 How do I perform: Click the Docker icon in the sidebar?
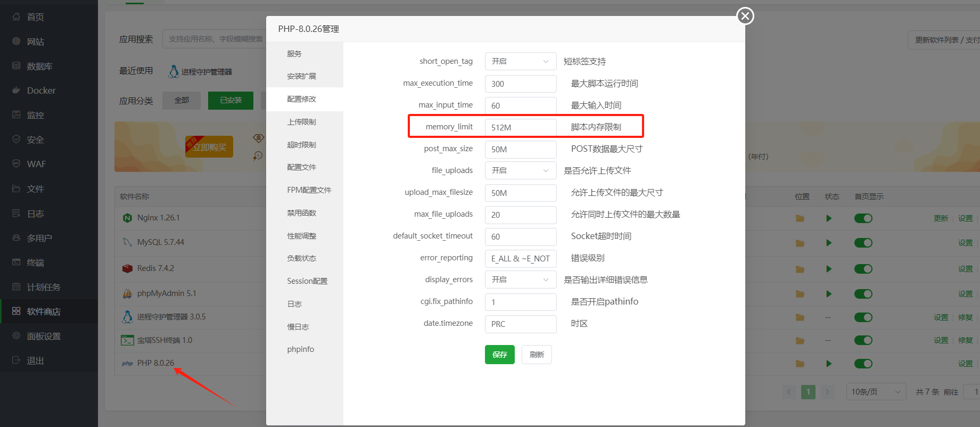point(17,91)
